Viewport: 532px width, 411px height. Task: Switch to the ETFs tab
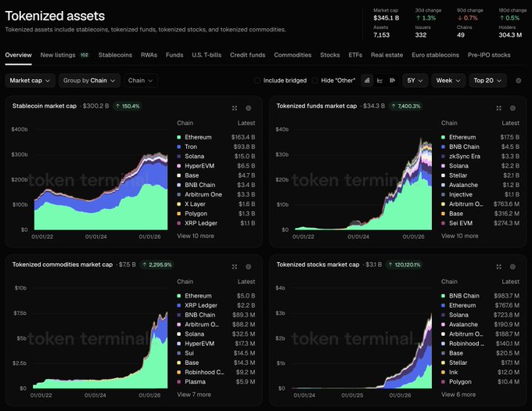click(x=355, y=55)
